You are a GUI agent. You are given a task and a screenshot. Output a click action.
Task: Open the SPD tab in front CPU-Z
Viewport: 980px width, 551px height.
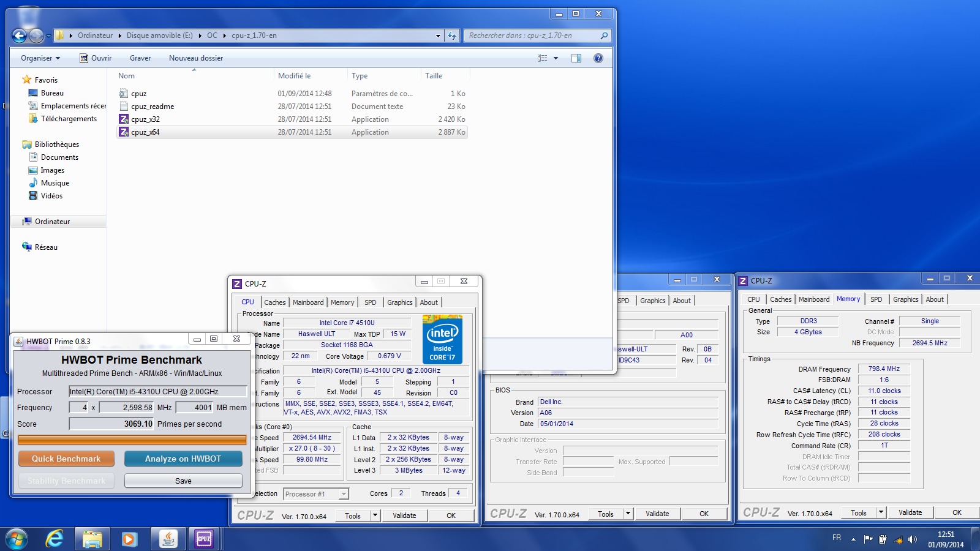click(x=371, y=302)
